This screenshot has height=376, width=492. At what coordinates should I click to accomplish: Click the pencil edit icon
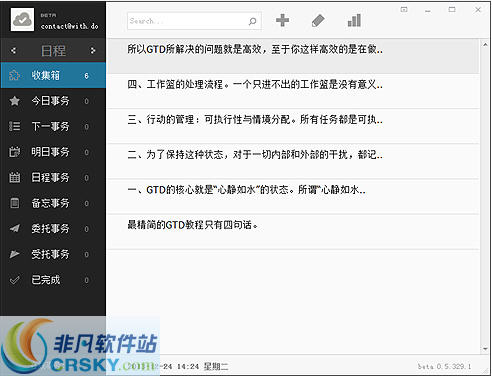tap(318, 20)
